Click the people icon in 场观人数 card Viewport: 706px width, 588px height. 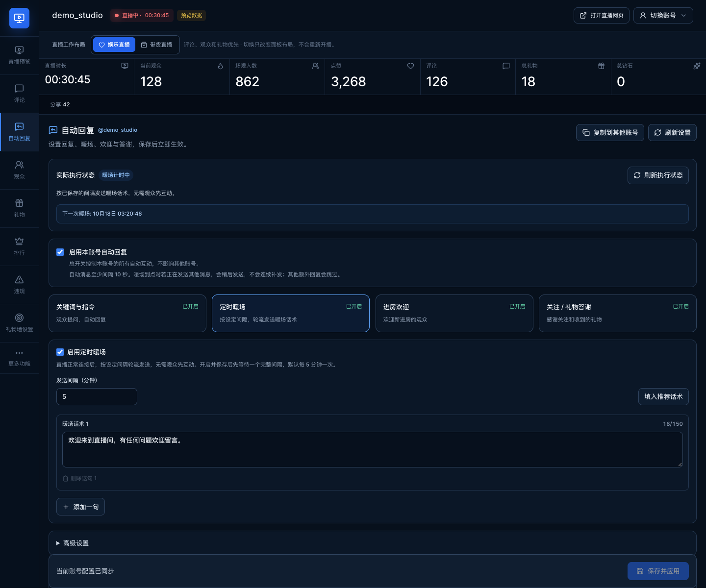315,66
